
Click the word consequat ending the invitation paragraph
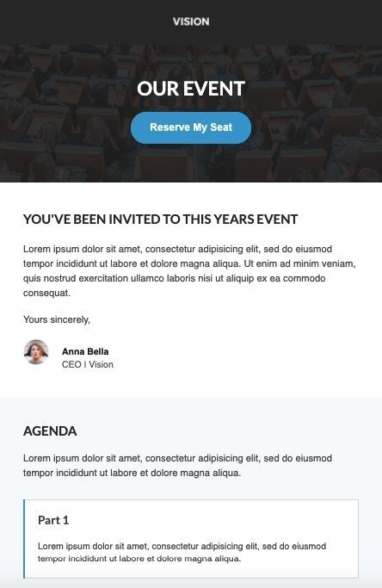pyautogui.click(x=46, y=293)
